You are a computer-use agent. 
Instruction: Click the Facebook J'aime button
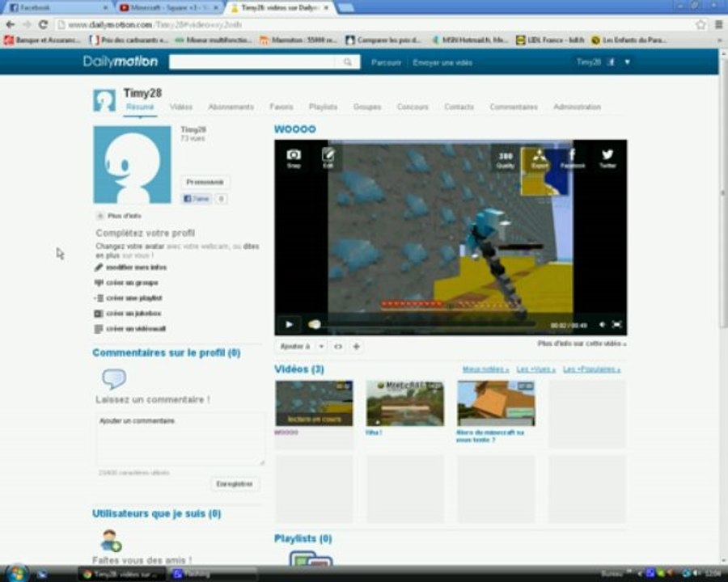pos(196,199)
